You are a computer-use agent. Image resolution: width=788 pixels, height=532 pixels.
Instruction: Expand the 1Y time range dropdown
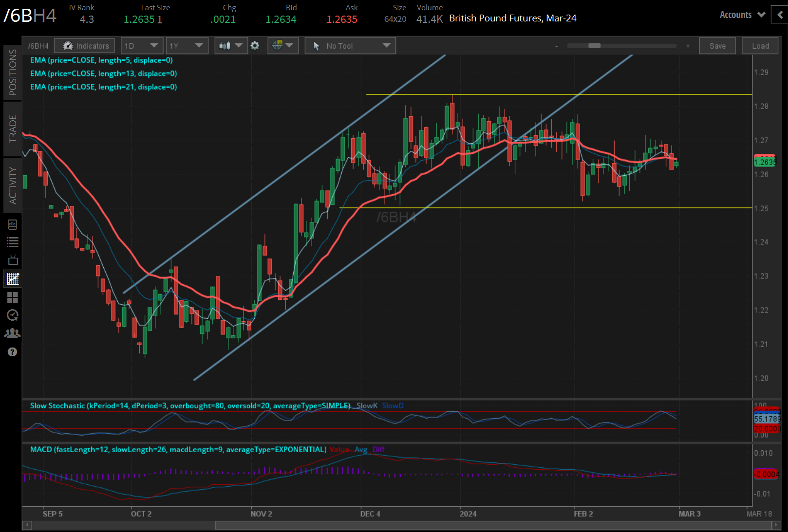(x=187, y=46)
